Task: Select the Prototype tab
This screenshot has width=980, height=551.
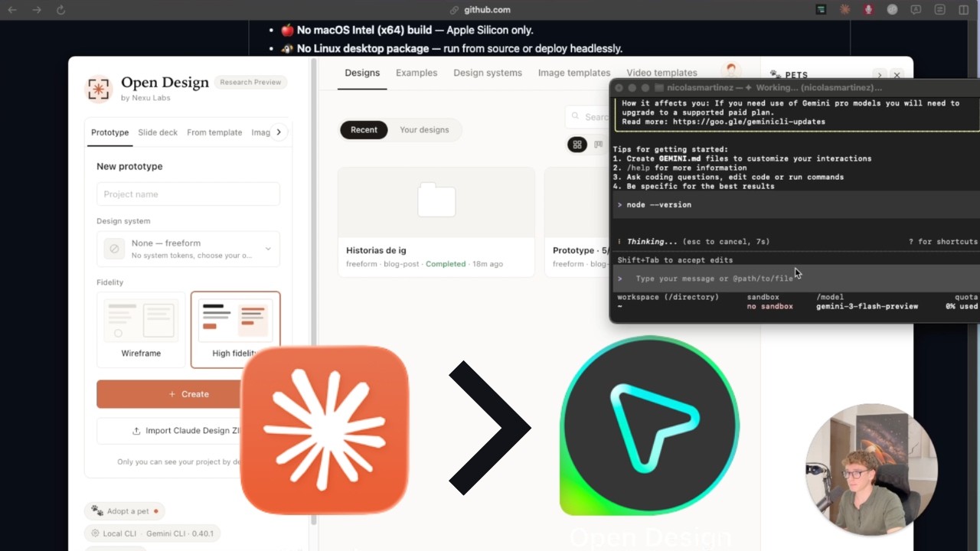Action: (x=110, y=132)
